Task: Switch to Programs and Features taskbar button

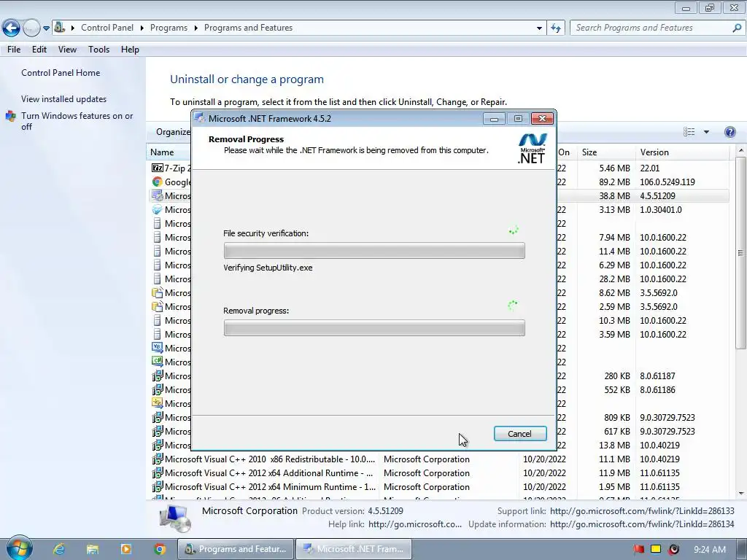Action: [236, 549]
